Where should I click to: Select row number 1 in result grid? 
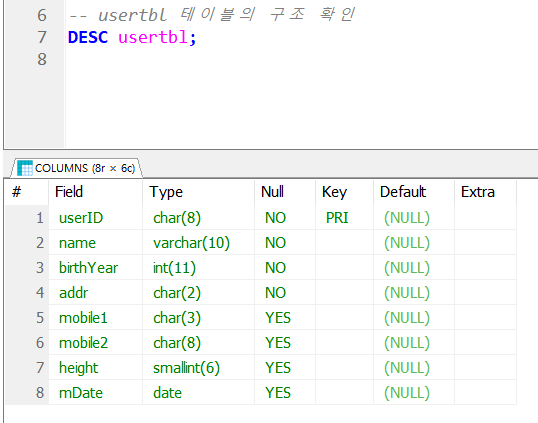coord(27,218)
